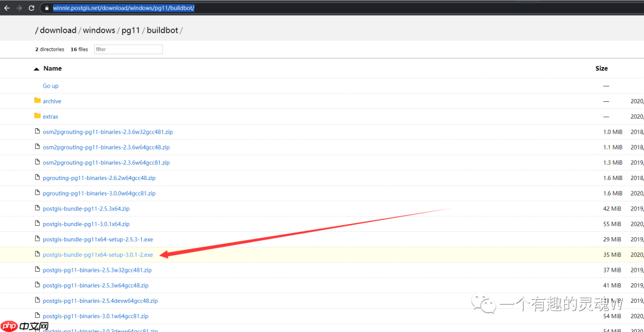Open the extras directory link
The height and width of the screenshot is (332, 644).
(x=51, y=117)
